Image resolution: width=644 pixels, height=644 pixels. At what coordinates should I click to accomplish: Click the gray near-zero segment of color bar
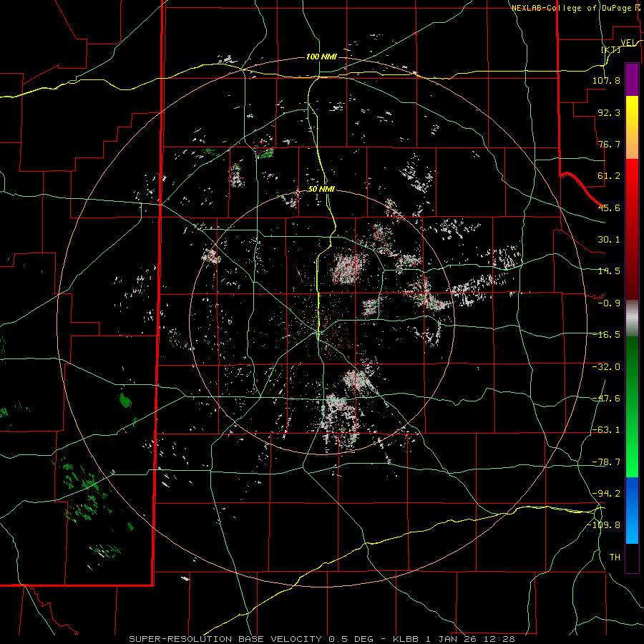click(632, 318)
